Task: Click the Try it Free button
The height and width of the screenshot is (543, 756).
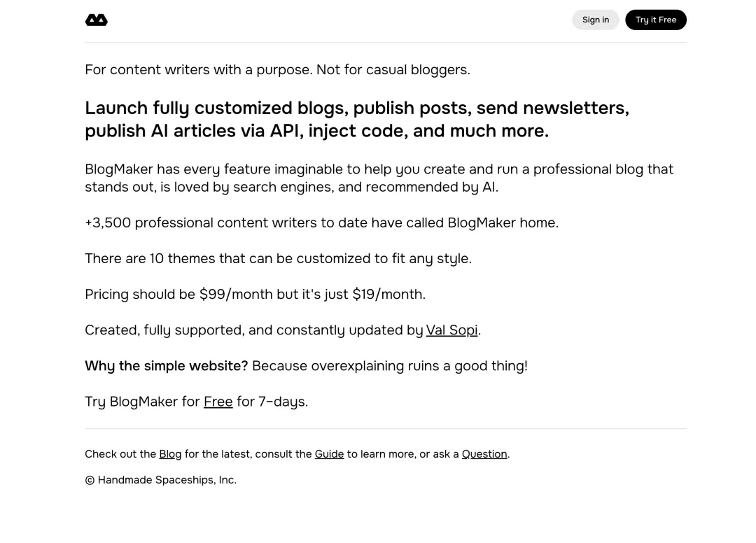Action: (655, 20)
